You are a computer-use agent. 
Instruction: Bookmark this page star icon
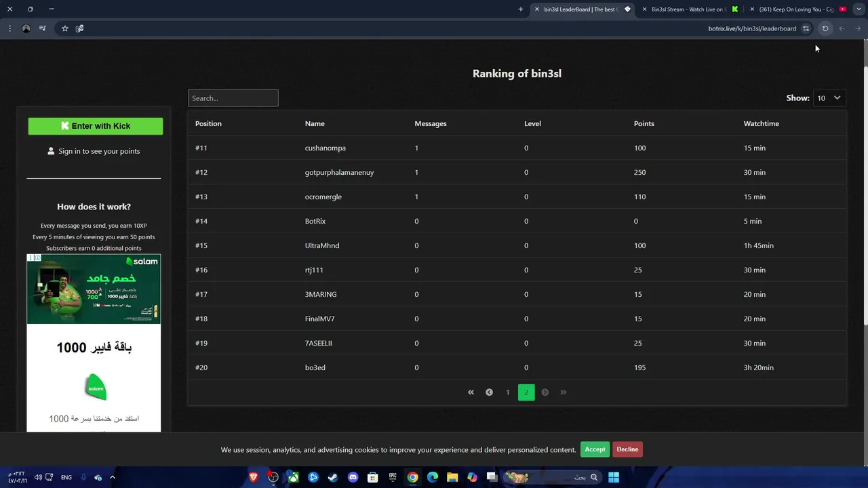pyautogui.click(x=65, y=28)
